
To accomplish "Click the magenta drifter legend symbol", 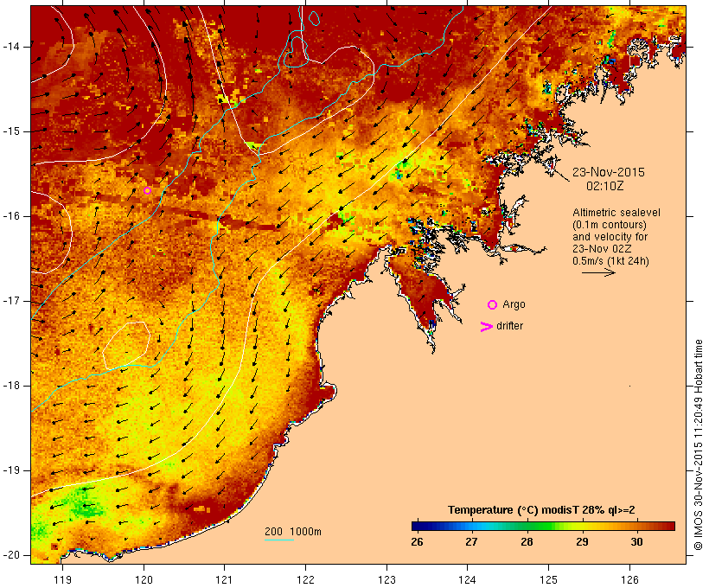I will coord(486,327).
